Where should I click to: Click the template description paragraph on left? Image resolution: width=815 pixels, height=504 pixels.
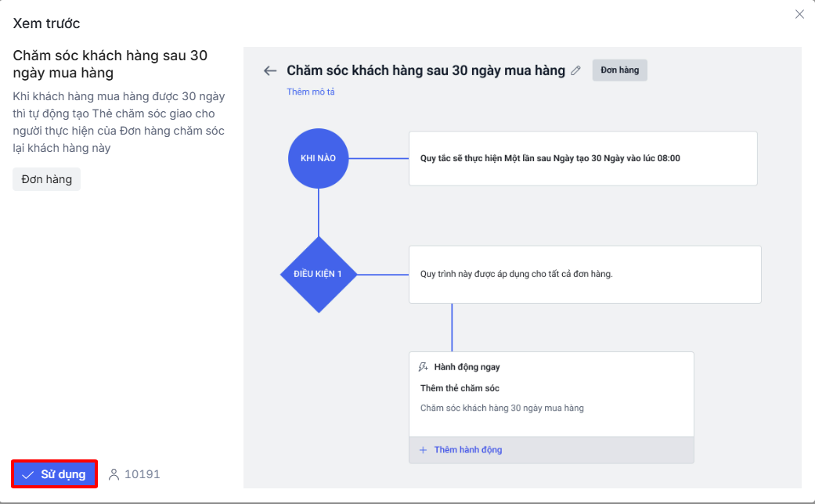[119, 122]
